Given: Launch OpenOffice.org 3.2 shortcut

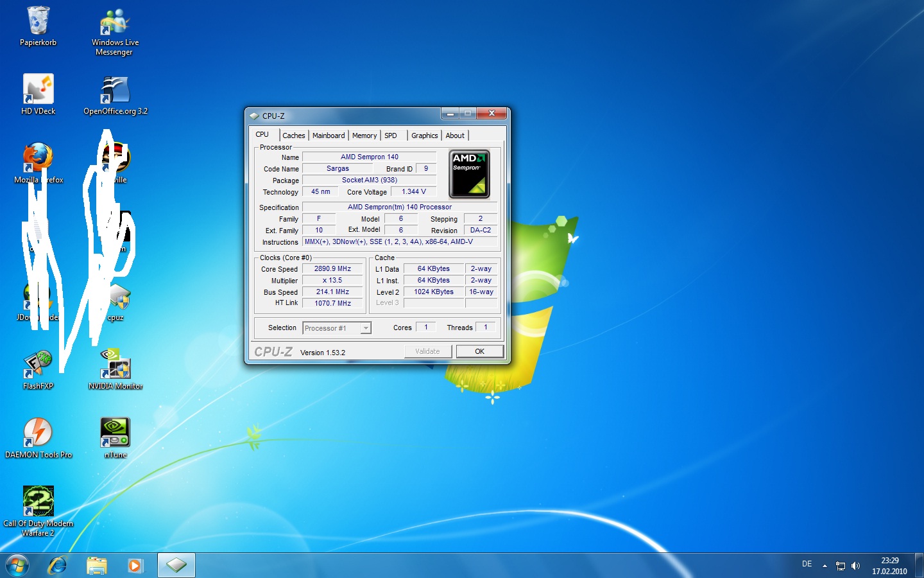Looking at the screenshot, I should coord(116,94).
